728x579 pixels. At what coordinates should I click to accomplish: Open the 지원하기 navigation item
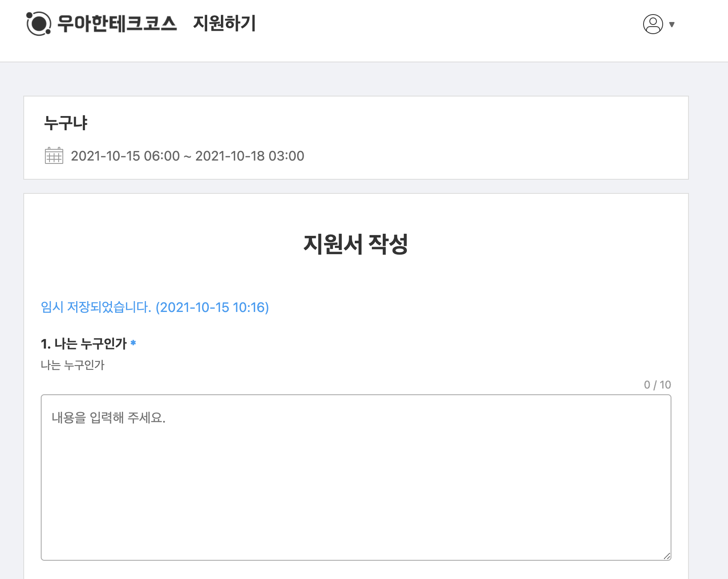click(224, 24)
